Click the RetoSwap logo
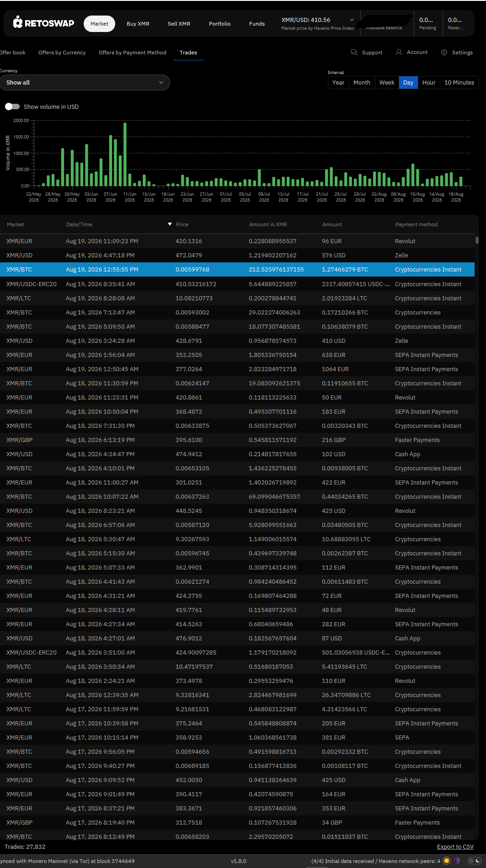The height and width of the screenshot is (868, 486). tap(43, 22)
